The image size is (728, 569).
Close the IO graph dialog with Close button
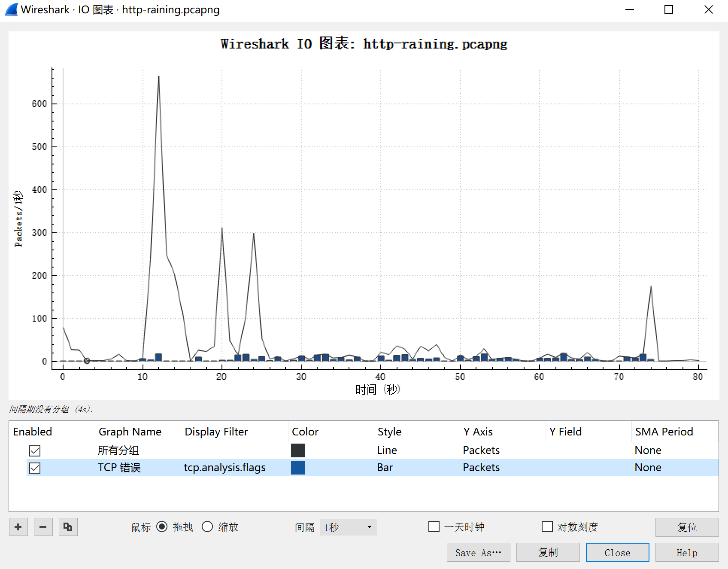coord(617,552)
